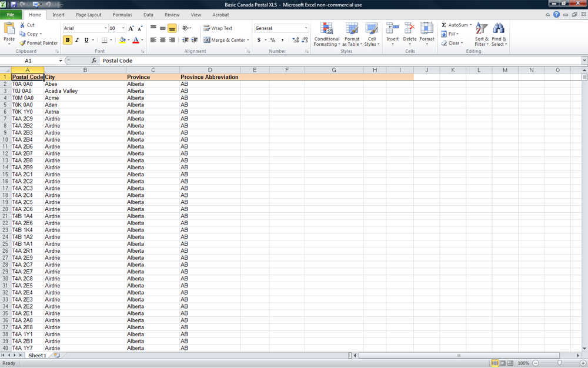Apply yellow Fill Color swatch
Image resolution: width=588 pixels, height=368 pixels.
[x=122, y=40]
